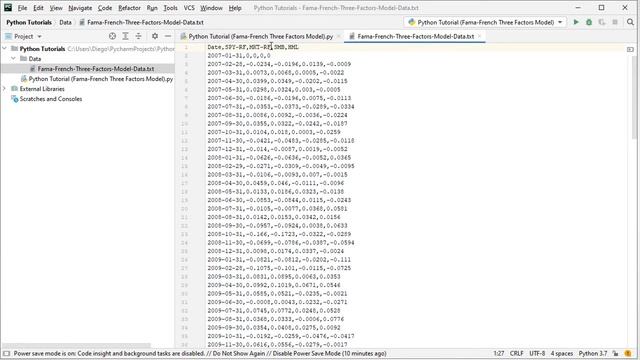
Task: Click the PyCharm app logo icon
Action: [8, 7]
